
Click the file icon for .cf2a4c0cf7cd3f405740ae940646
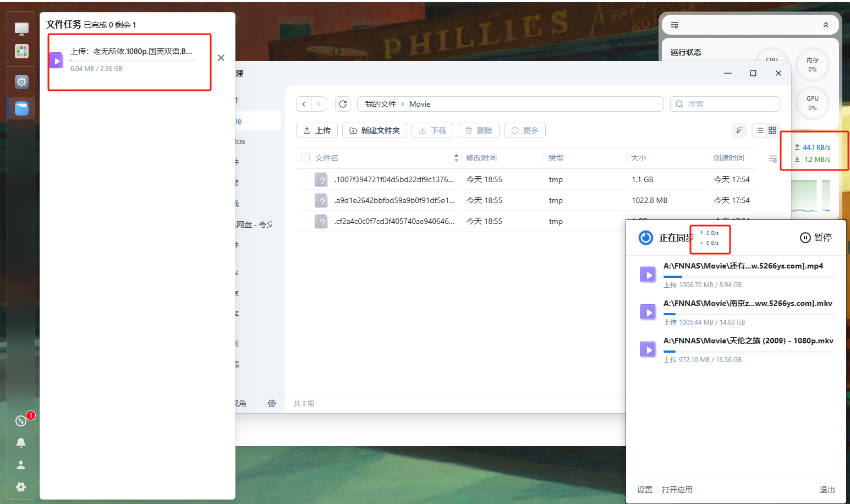(321, 221)
